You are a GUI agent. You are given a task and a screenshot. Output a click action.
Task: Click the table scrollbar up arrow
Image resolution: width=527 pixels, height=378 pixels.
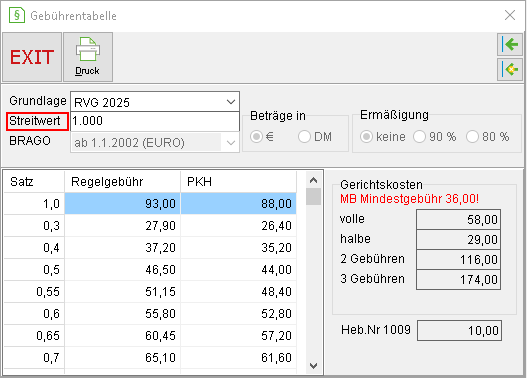(x=313, y=180)
